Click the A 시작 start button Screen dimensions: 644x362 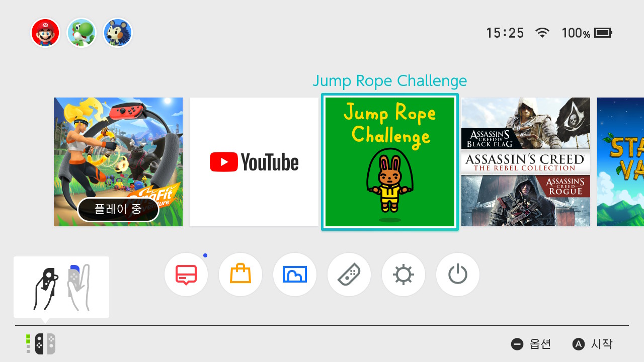tap(592, 344)
